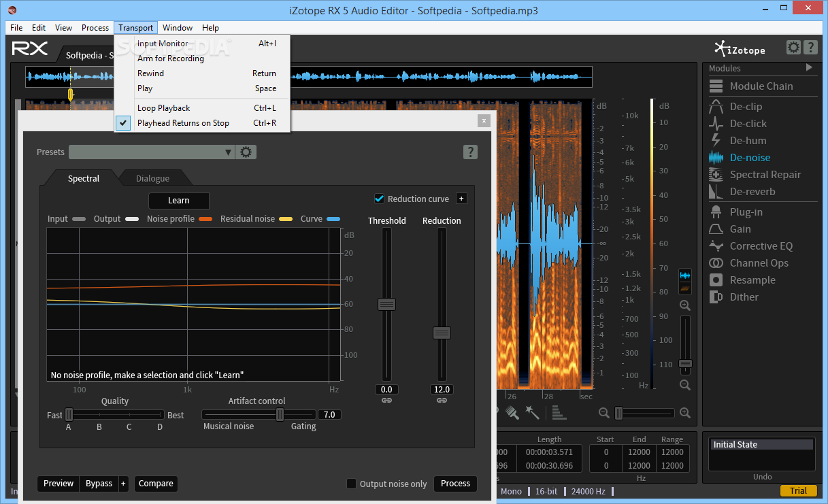828x504 pixels.
Task: Click horizontal zoom-out magnifier
Action: point(604,413)
